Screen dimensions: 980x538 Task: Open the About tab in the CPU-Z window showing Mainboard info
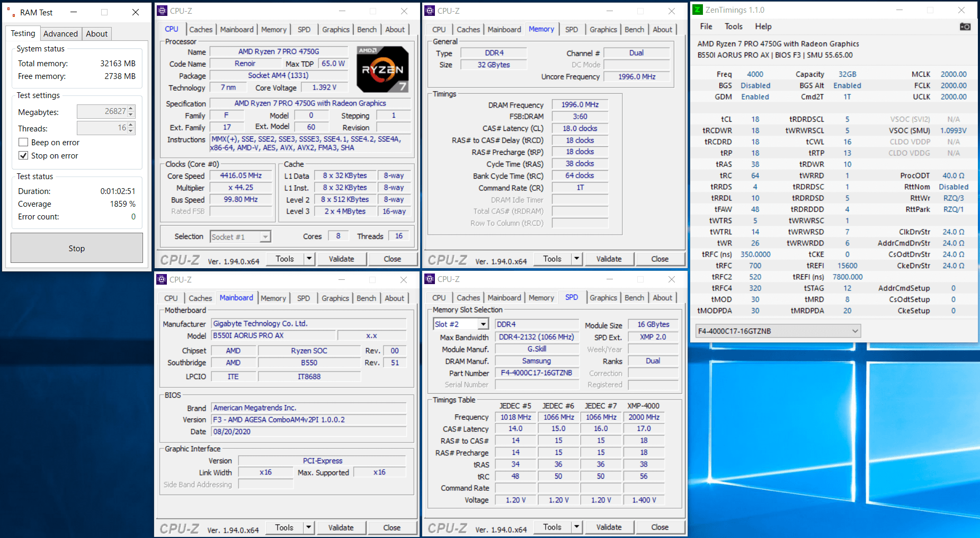[x=395, y=298]
